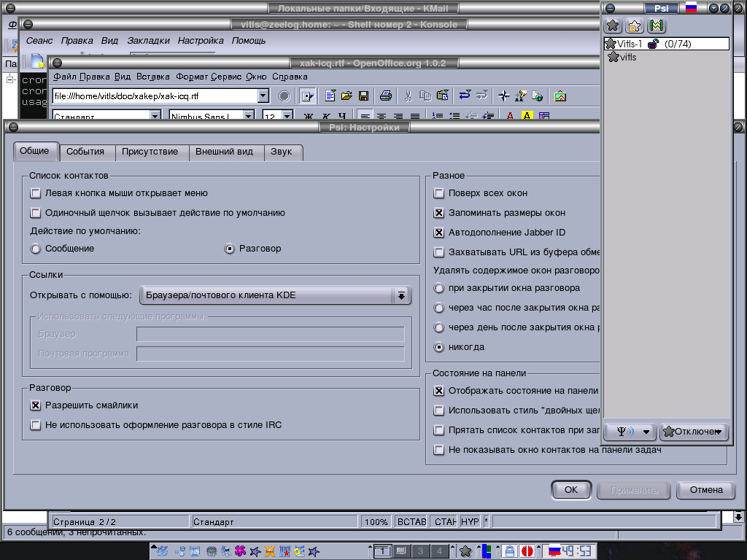Click the second toolbar icon in Psi roster window
747x560 pixels.
point(635,26)
